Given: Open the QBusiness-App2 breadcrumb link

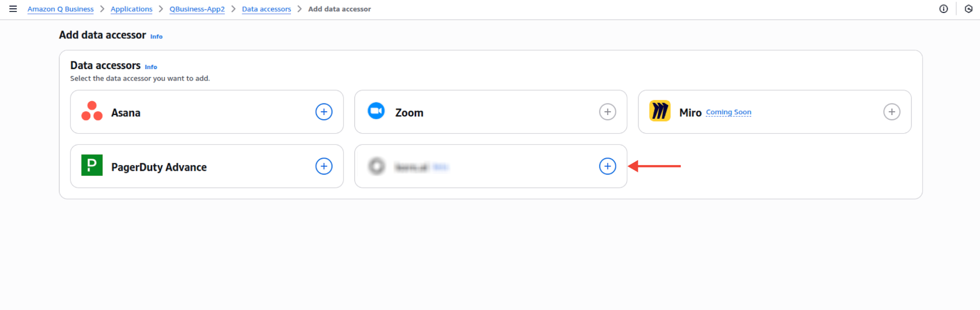Looking at the screenshot, I should coord(197,9).
